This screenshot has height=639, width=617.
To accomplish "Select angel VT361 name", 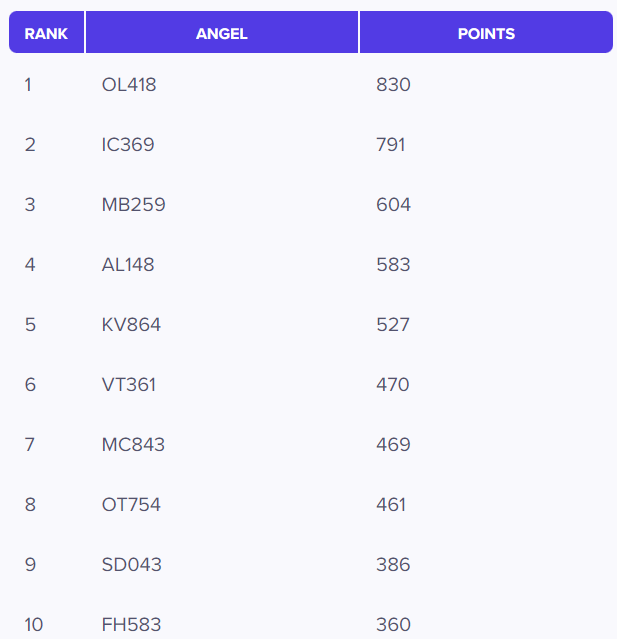I will (x=129, y=385).
